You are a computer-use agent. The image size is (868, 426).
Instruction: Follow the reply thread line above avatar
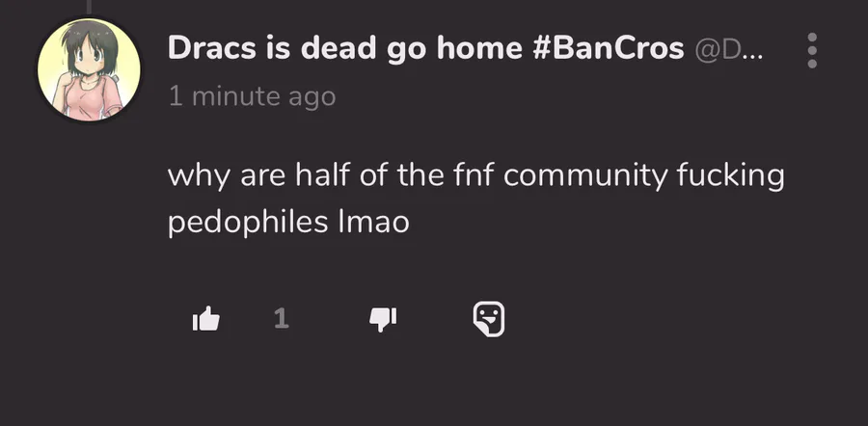89,7
